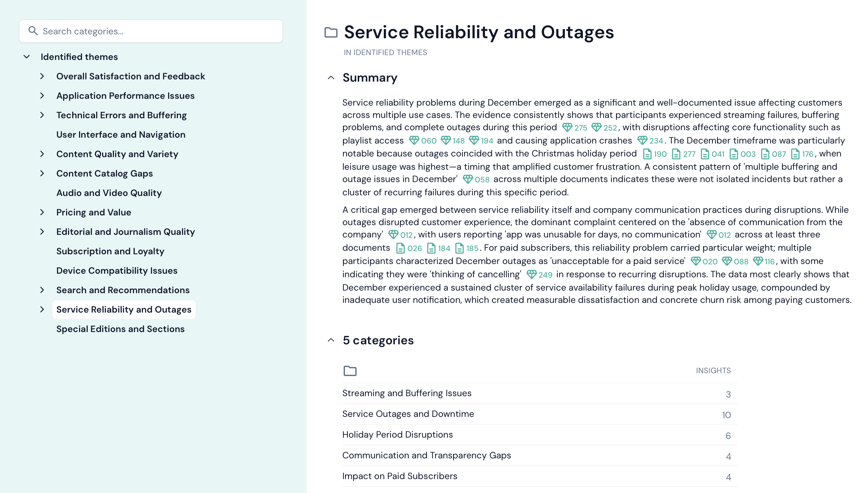The height and width of the screenshot is (493, 868).
Task: Select Special Editions and Sections theme
Action: click(x=120, y=329)
